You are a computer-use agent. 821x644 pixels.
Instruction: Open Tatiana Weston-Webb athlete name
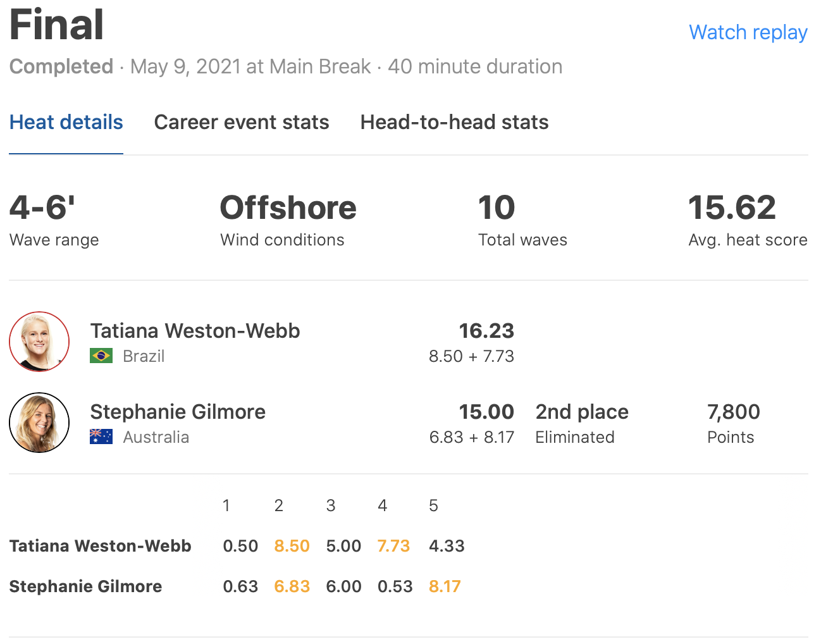[195, 331]
